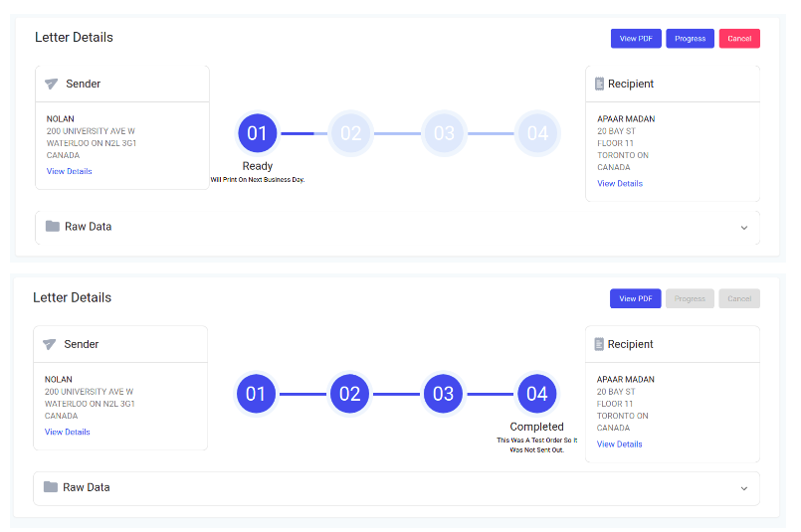
Task: Open recipient View Details link in bottom panel
Action: tap(619, 444)
